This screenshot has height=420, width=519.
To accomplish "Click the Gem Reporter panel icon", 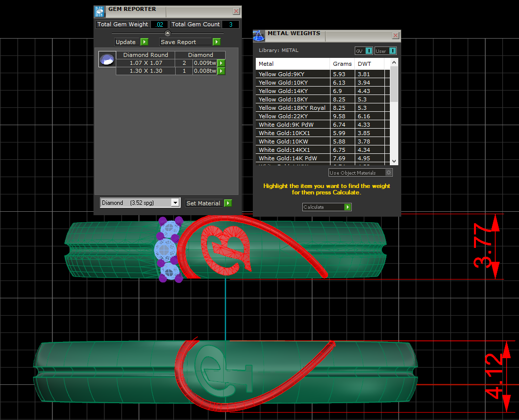I will coord(100,12).
